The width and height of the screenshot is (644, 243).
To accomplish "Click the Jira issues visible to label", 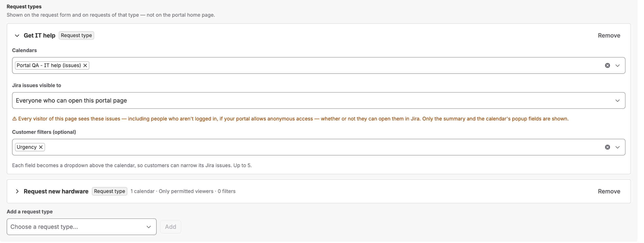I will (36, 86).
